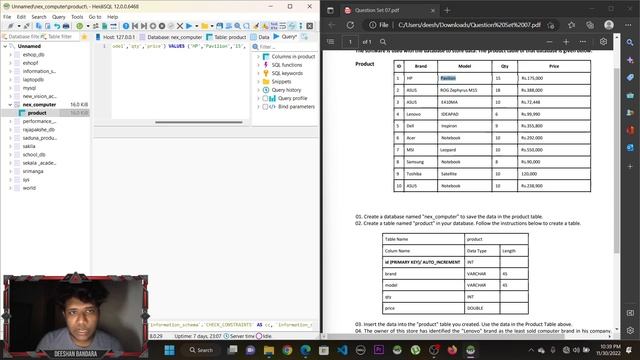Switch to the Host: 127.0.0.1 tab
Screen dimensions: 640x360
click(115, 37)
